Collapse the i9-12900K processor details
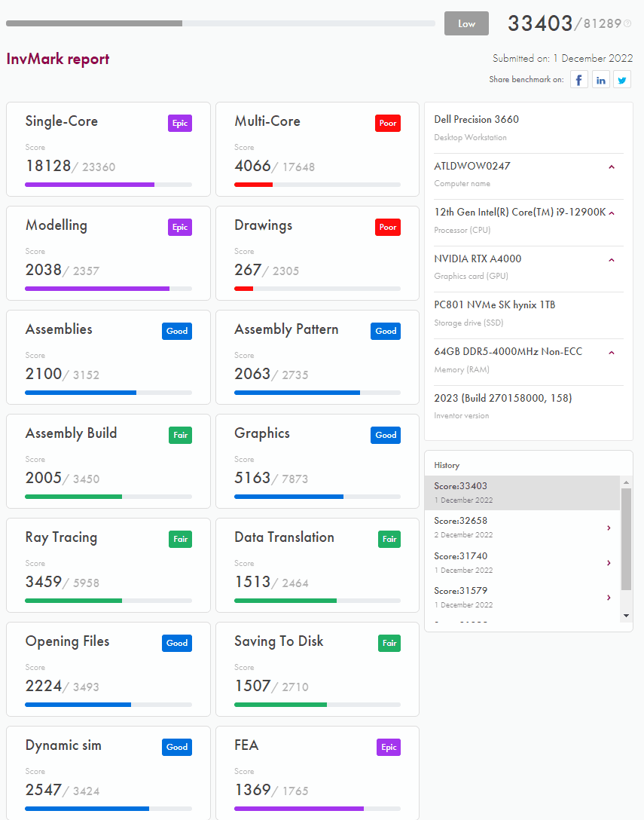The image size is (644, 820). (x=612, y=213)
